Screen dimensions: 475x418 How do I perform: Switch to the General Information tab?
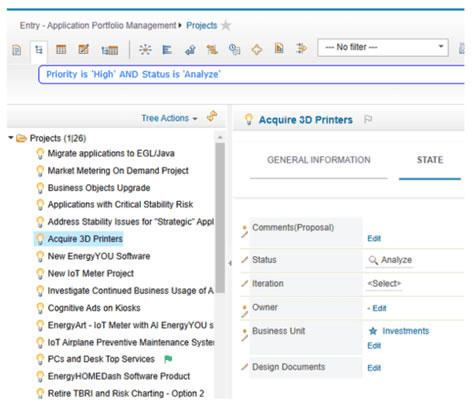[x=319, y=160]
